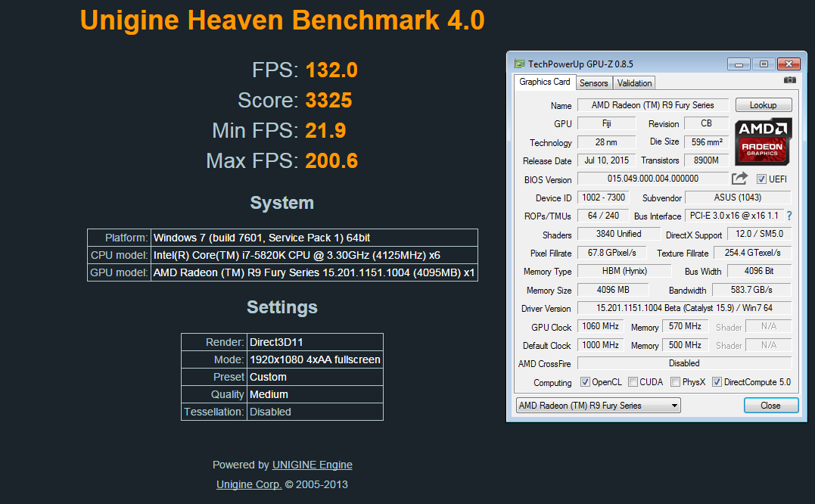Click the AMD Radeon Graphics logo

(763, 142)
